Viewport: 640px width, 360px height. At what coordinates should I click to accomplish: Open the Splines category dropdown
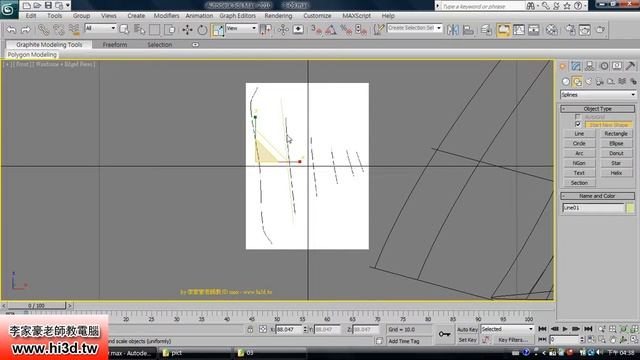click(598, 95)
